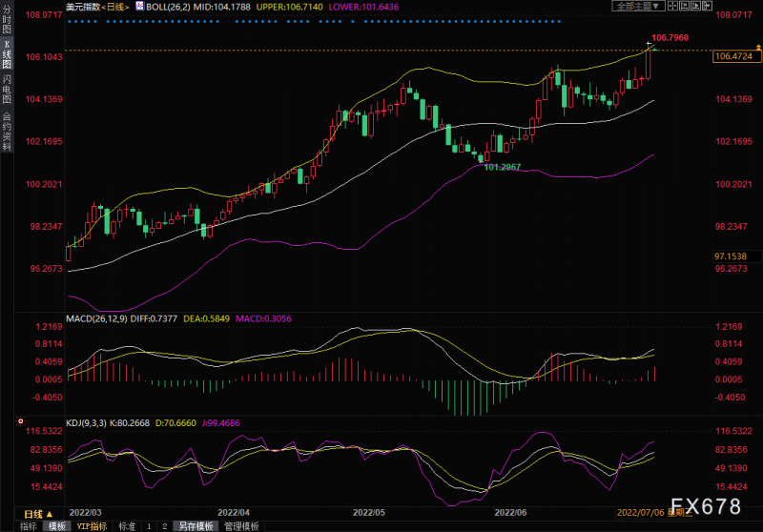Choose template preset 2
The image size is (763, 532).
pos(164,526)
